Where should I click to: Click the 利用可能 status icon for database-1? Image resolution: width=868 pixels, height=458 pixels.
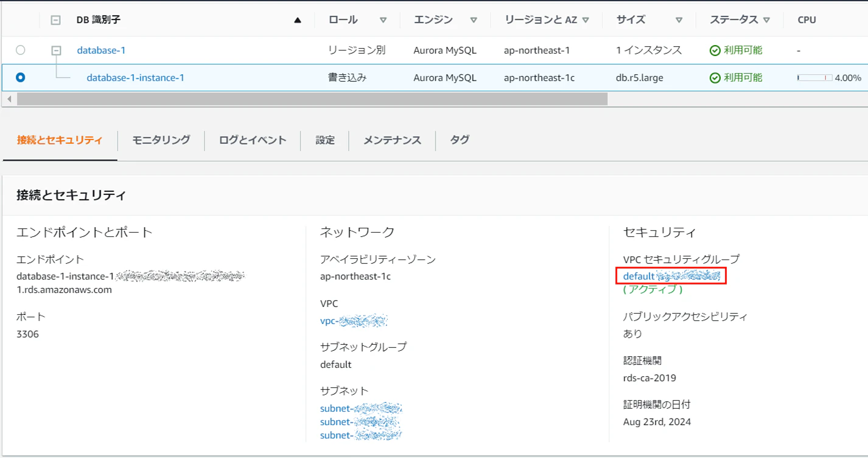(x=715, y=51)
